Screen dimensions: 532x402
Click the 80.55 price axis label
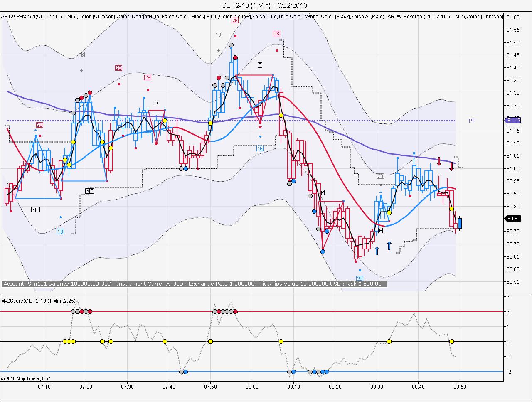[x=514, y=282]
